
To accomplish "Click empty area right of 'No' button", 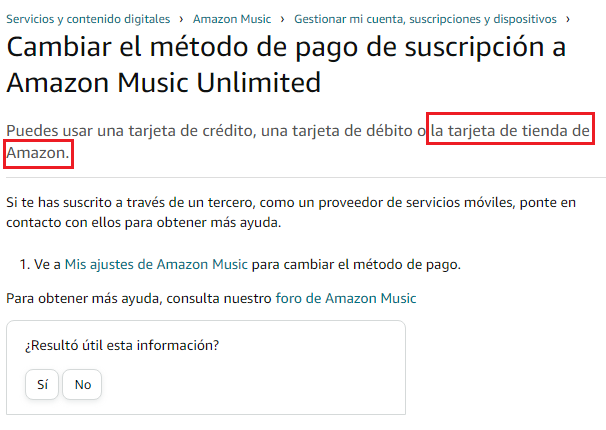I will [250, 384].
